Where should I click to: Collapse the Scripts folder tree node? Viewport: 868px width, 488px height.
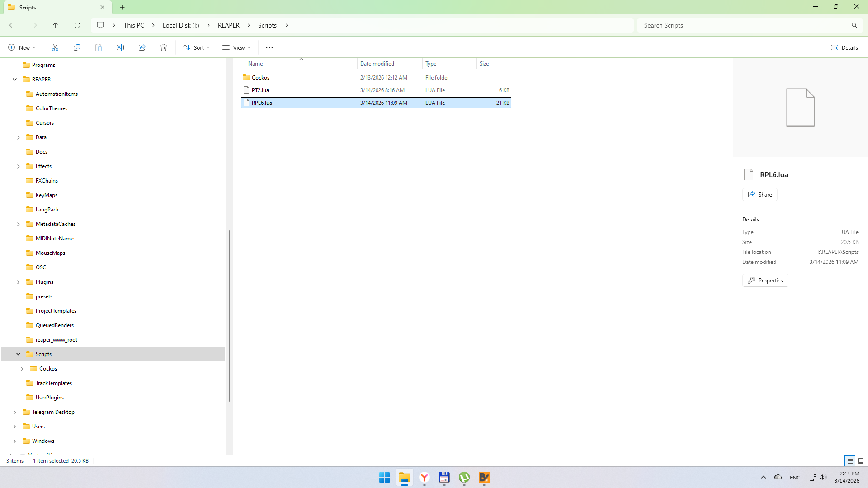(x=18, y=354)
